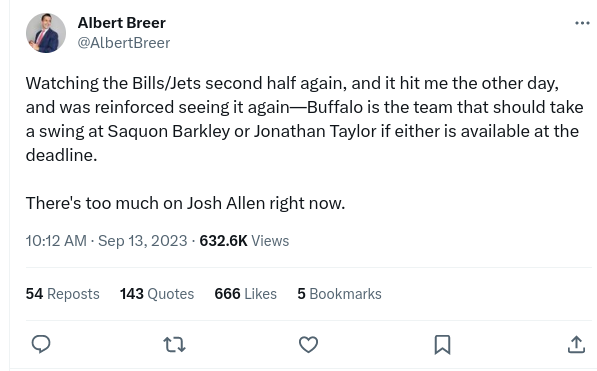Click the reply speech bubble icon

(x=41, y=344)
